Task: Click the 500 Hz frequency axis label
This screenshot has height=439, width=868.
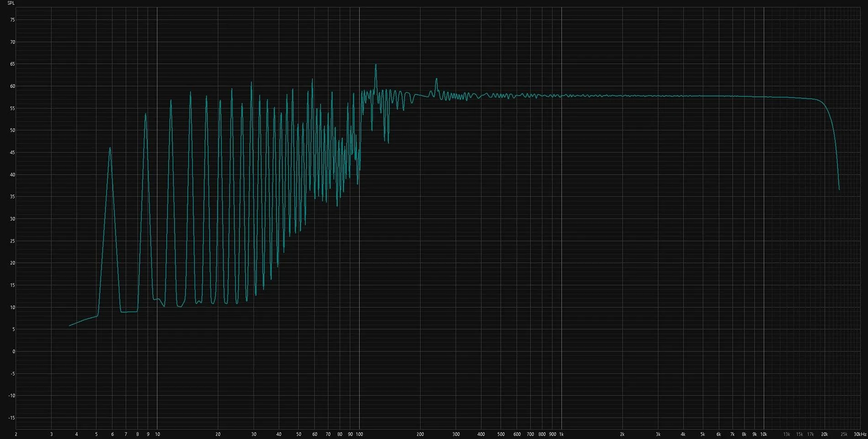Action: pos(501,434)
